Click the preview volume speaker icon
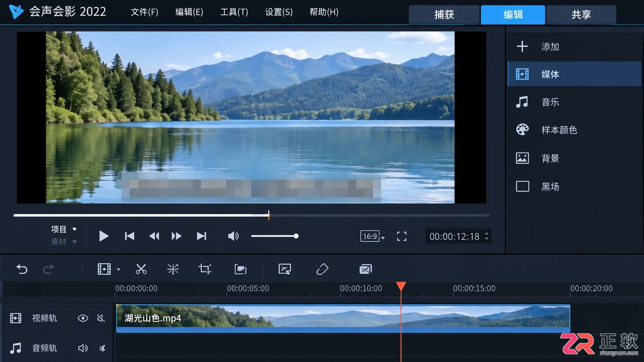This screenshot has height=362, width=644. click(x=233, y=236)
